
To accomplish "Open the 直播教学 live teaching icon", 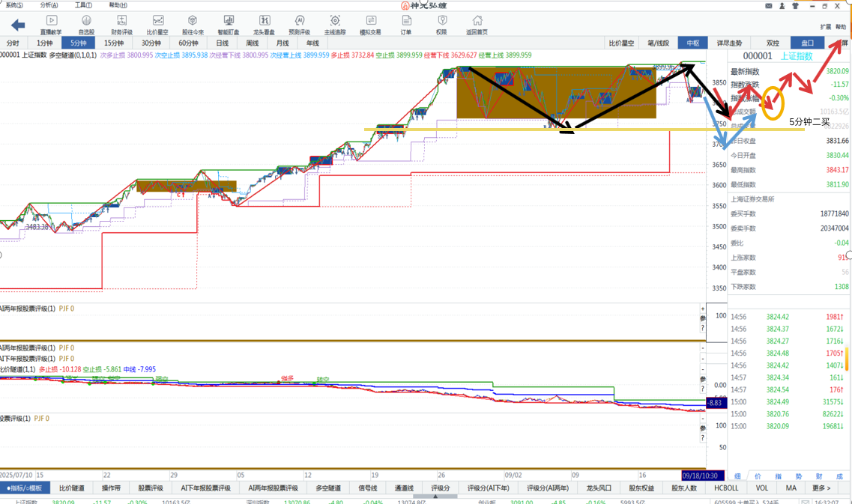I will (x=51, y=25).
